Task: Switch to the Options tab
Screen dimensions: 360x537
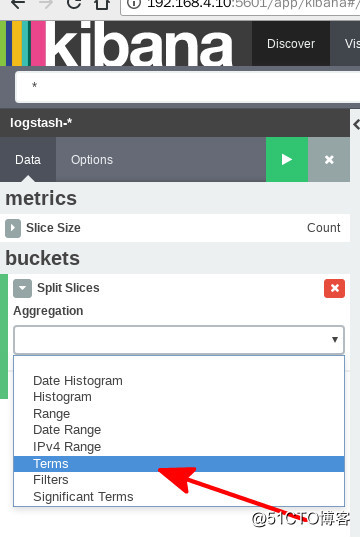Action: pos(92,160)
